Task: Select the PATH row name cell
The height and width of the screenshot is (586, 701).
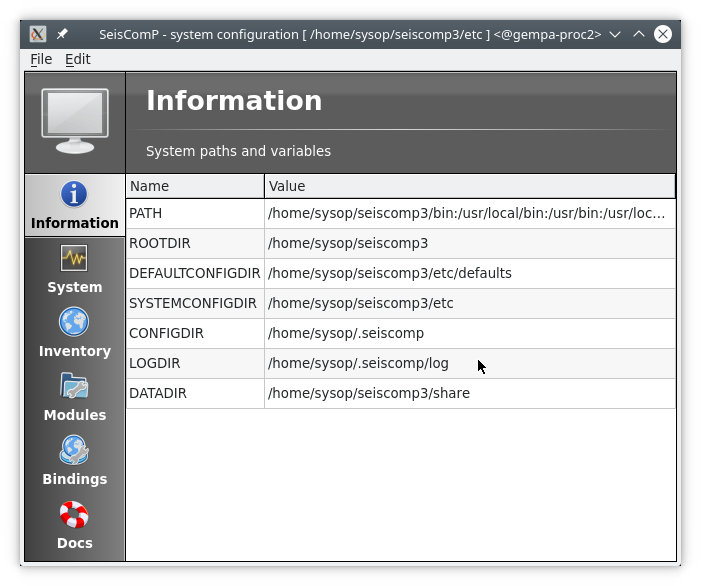Action: [x=146, y=214]
